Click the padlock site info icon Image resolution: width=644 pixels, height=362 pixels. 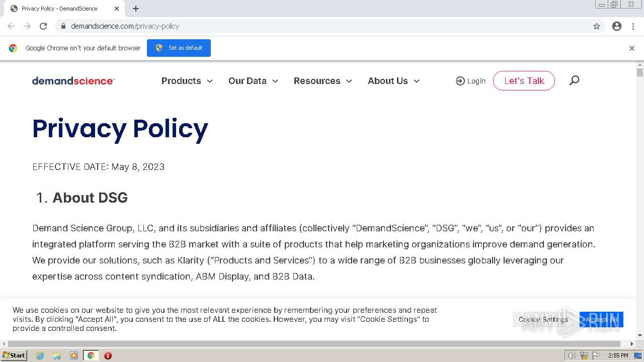click(63, 26)
